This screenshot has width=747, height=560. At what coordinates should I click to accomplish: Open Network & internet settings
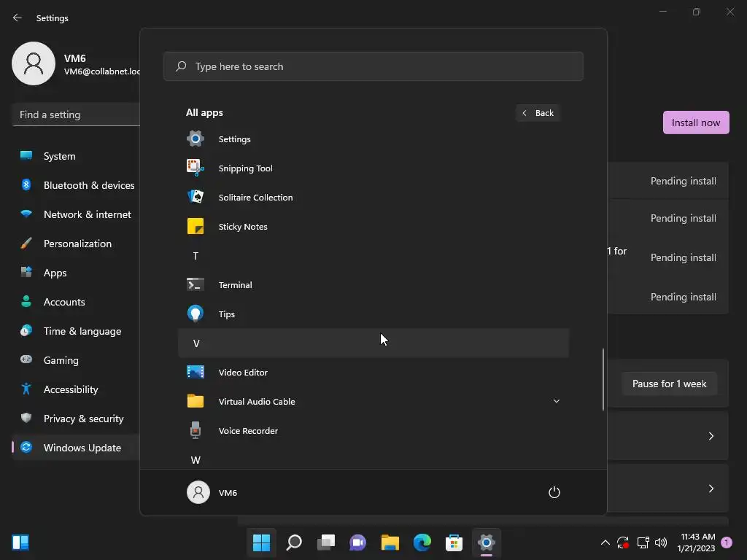[76, 214]
